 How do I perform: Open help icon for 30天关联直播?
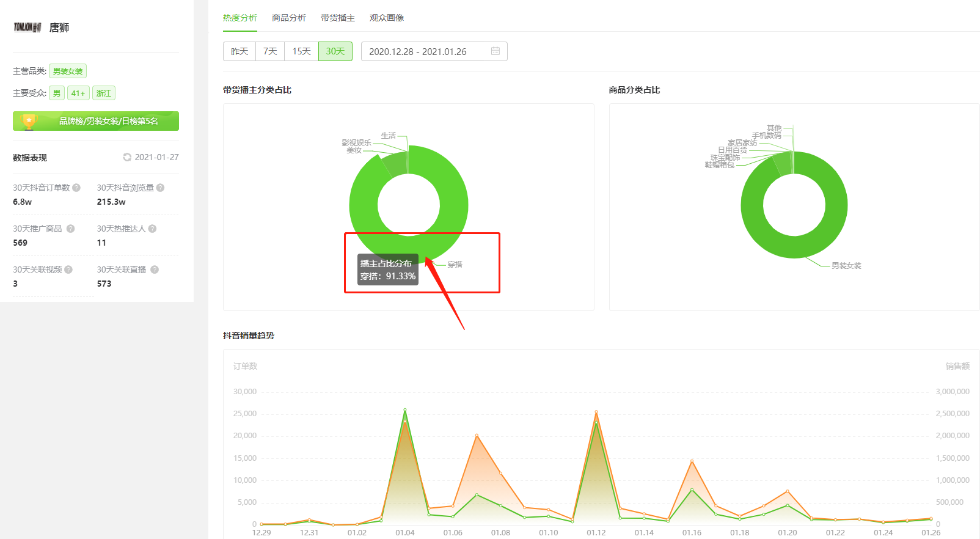(x=155, y=269)
